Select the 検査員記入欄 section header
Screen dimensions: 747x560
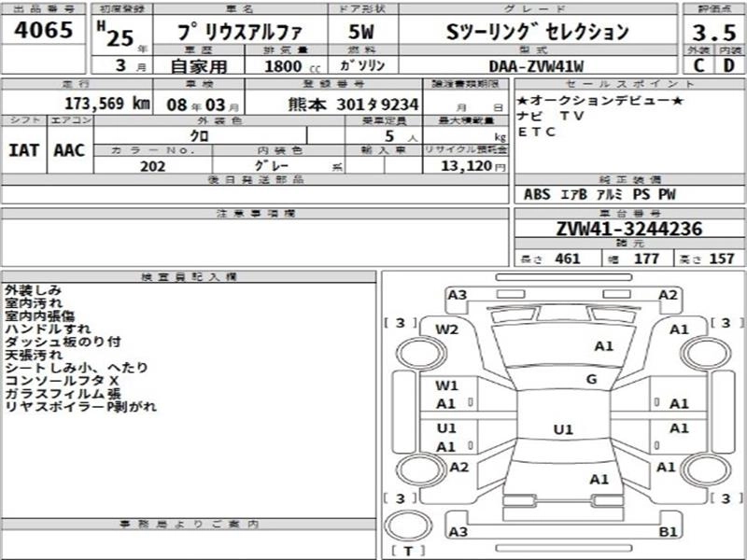pyautogui.click(x=190, y=276)
